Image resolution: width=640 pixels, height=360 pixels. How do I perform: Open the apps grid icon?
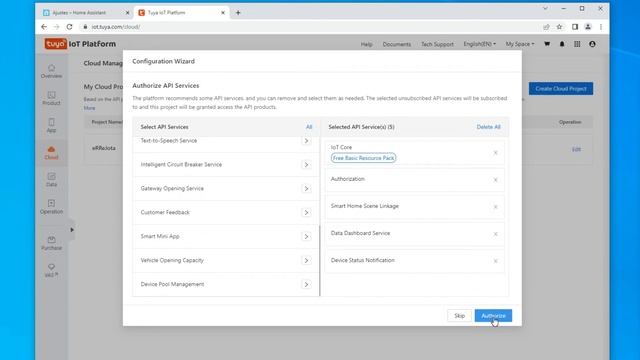(x=577, y=44)
